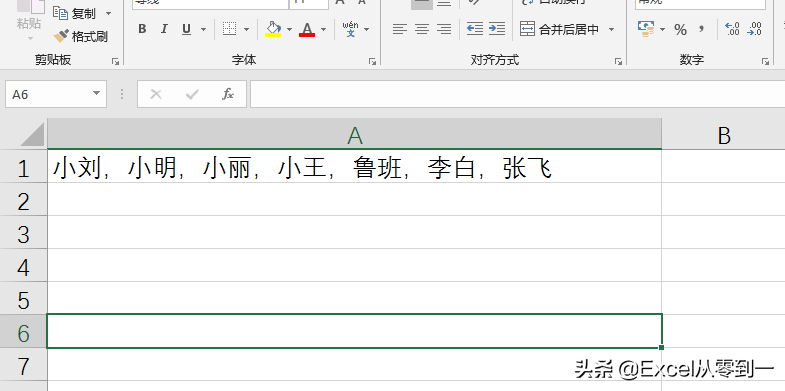Apply percent style
Screen dimensions: 785x391
(x=680, y=30)
